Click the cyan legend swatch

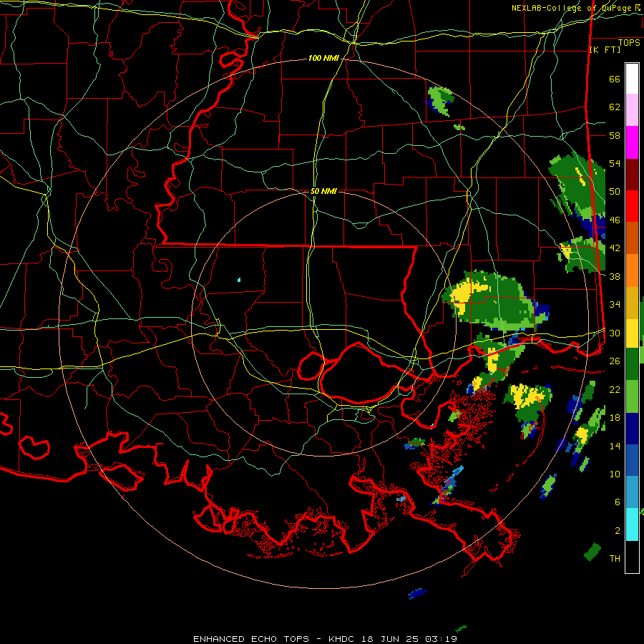coord(632,525)
